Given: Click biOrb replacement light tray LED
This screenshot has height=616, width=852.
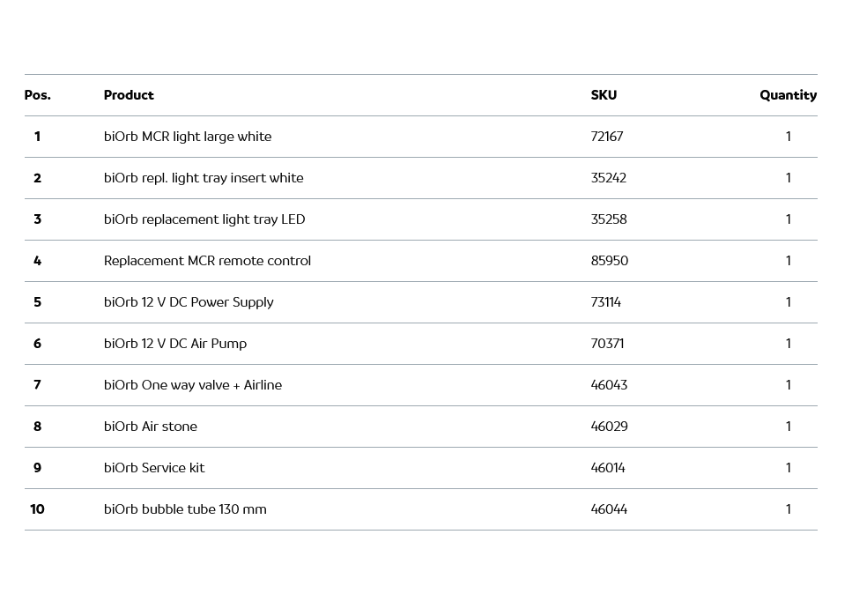Looking at the screenshot, I should pyautogui.click(x=204, y=219).
